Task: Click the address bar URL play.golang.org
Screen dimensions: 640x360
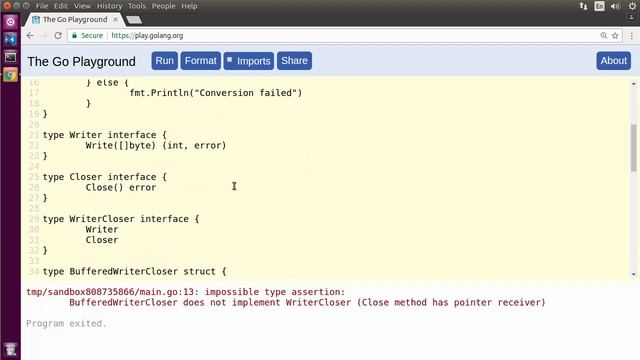Action: point(147,36)
